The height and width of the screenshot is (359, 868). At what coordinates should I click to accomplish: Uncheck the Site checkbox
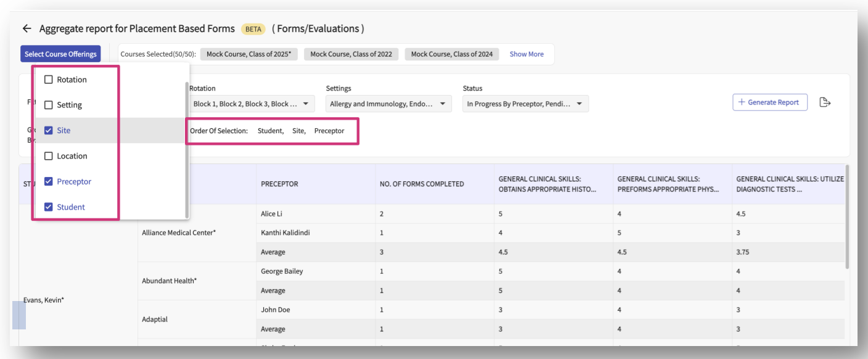pos(49,131)
